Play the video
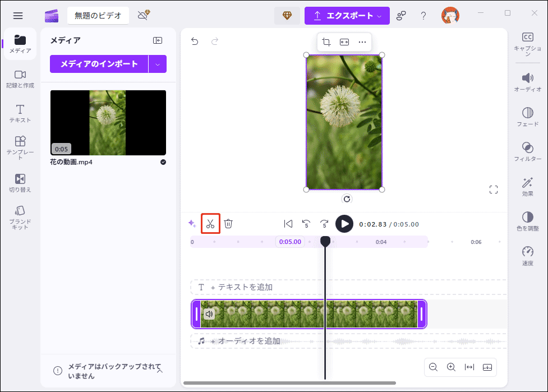The image size is (548, 392). tap(344, 224)
